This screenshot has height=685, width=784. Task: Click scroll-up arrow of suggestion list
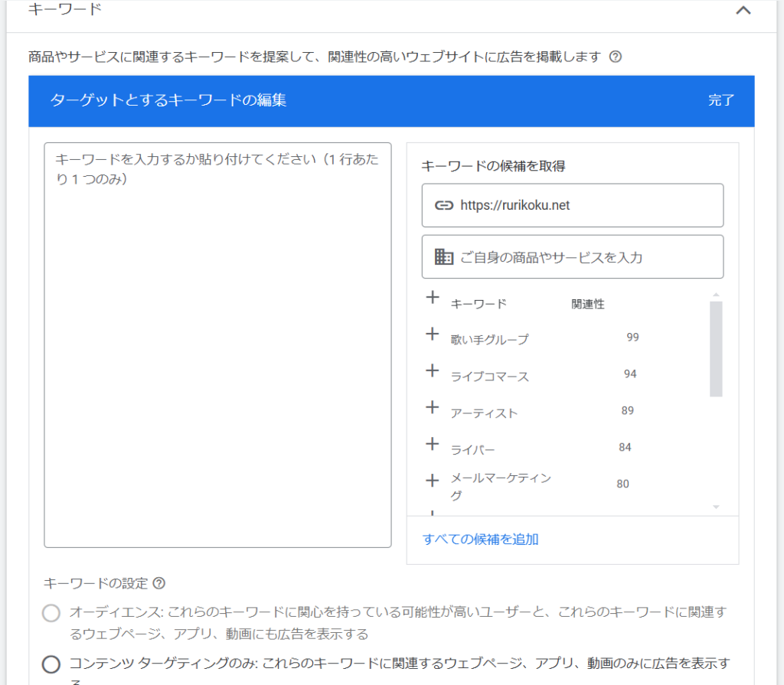[716, 295]
